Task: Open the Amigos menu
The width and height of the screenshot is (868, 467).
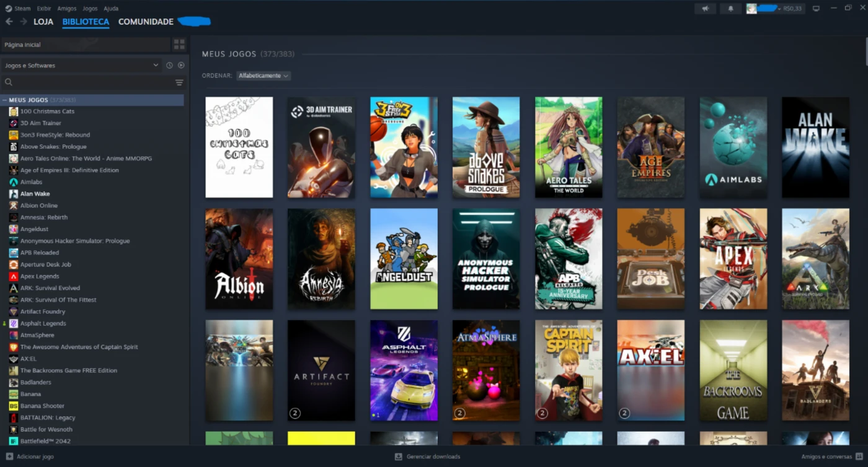Action: (67, 9)
